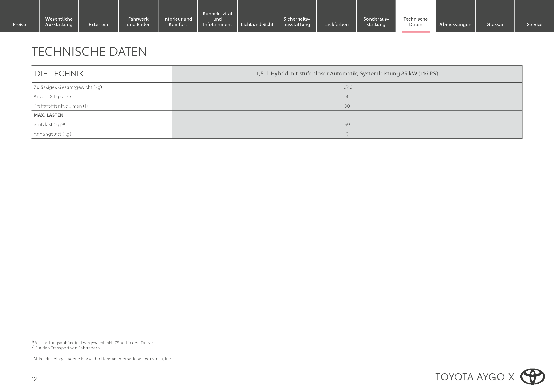Image resolution: width=554 pixels, height=392 pixels.
Task: View the Lackfarben tab
Action: [x=336, y=24]
